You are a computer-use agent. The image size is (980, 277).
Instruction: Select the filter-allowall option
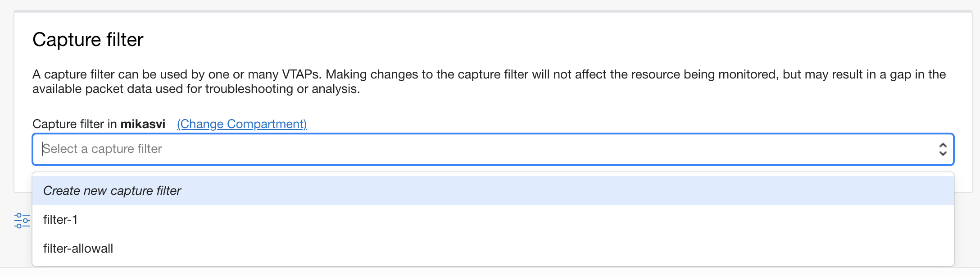tap(78, 249)
